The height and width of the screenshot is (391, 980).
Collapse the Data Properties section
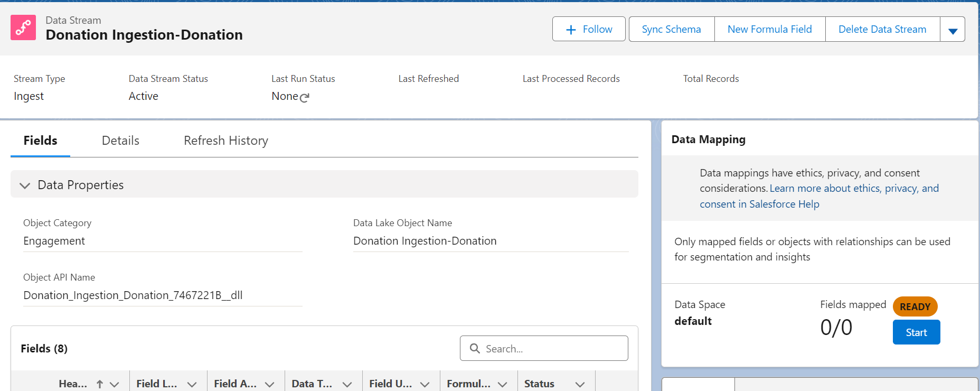pos(25,185)
